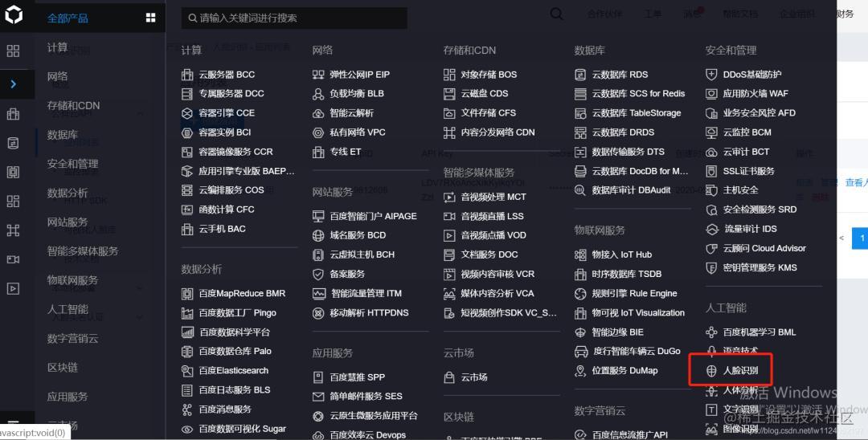Click the 人脸识别 globe icon
This screenshot has width=868, height=440.
[711, 371]
